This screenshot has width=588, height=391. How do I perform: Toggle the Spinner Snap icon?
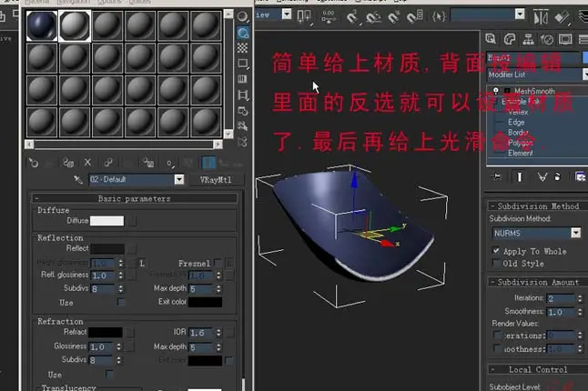415,17
